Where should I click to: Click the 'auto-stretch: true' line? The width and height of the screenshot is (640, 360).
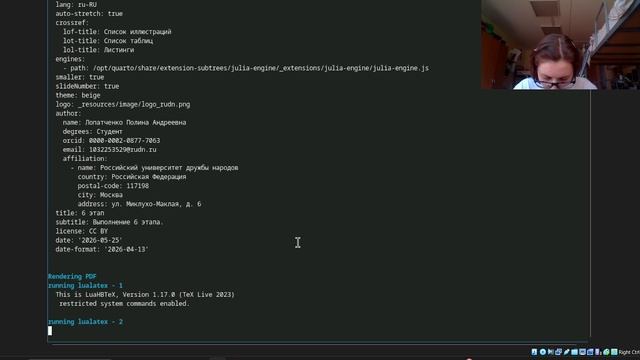pyautogui.click(x=89, y=13)
